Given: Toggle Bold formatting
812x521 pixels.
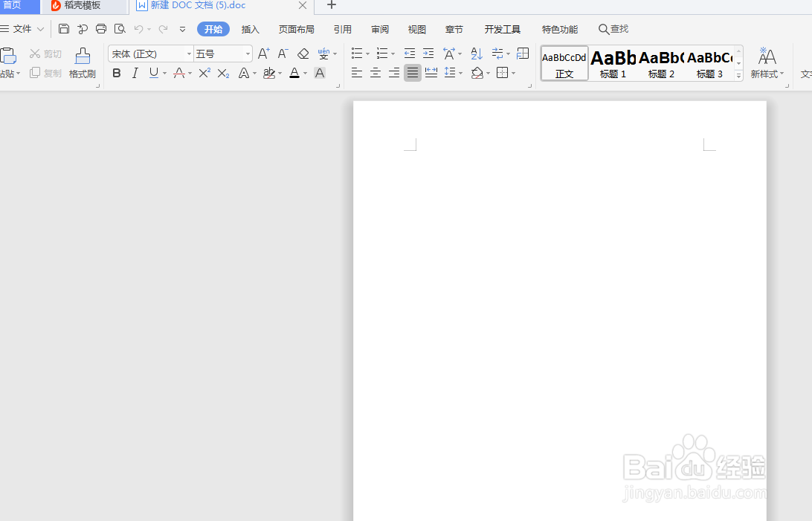Looking at the screenshot, I should pyautogui.click(x=117, y=73).
